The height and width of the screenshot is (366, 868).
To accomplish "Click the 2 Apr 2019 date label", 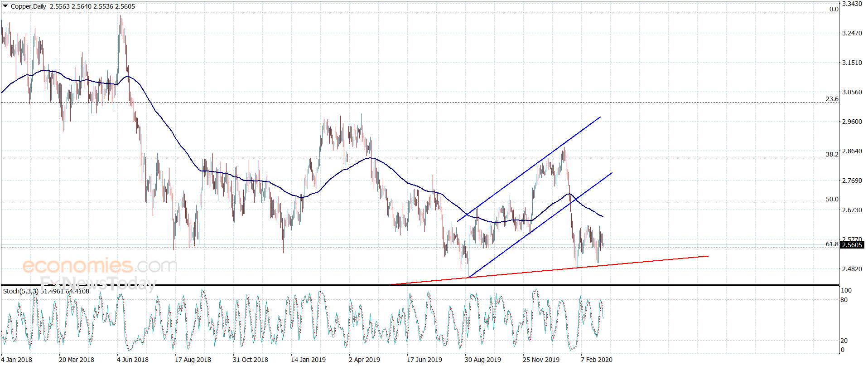I will pos(365,360).
